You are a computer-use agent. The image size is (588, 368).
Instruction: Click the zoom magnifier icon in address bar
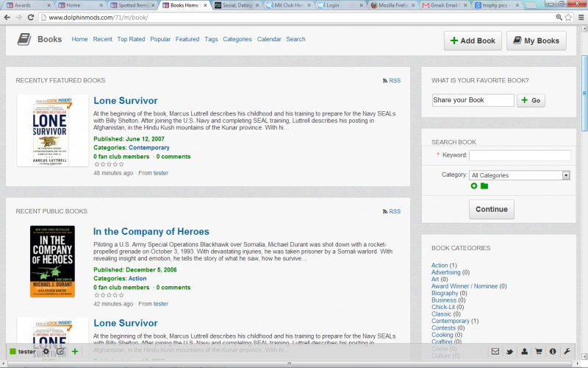(559, 17)
